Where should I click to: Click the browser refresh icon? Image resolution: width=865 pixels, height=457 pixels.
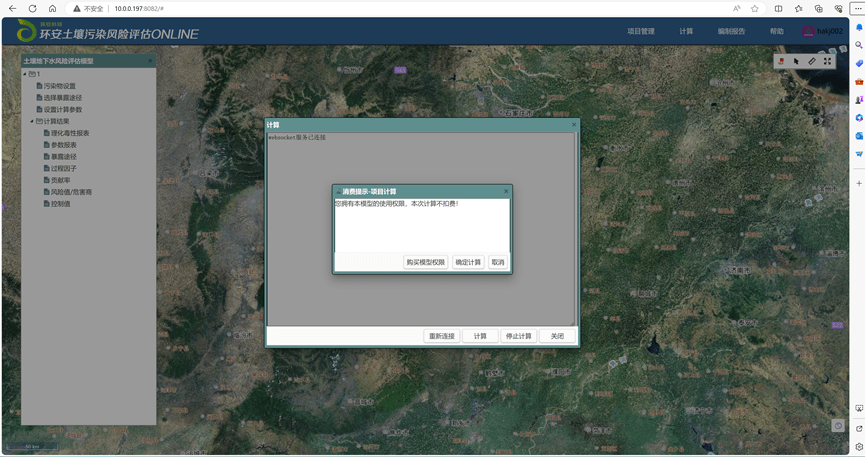(32, 8)
